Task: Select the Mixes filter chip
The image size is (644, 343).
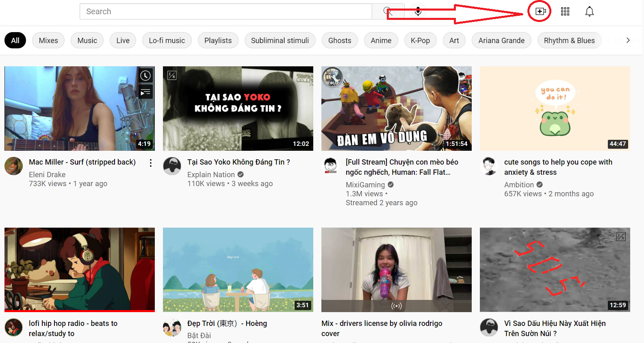Action: tap(48, 40)
